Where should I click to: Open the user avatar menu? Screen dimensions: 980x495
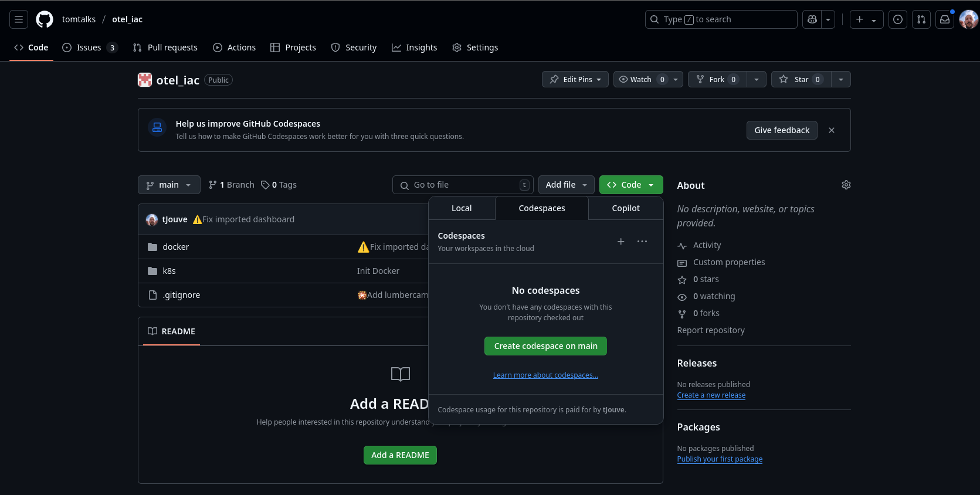click(968, 19)
